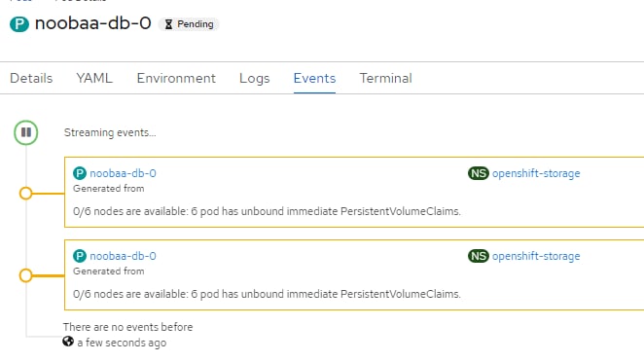644x362 pixels.
Task: Open the YAML tab
Action: [x=94, y=78]
